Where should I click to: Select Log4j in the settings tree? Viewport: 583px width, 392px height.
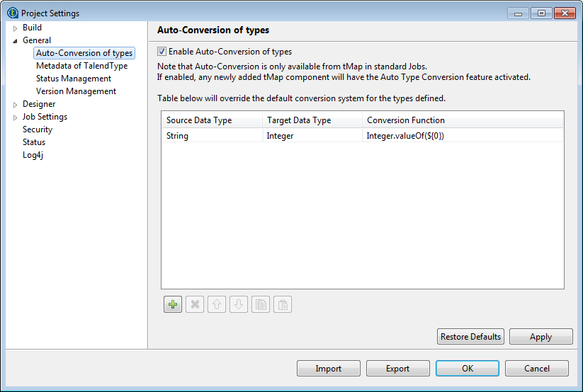pyautogui.click(x=33, y=155)
